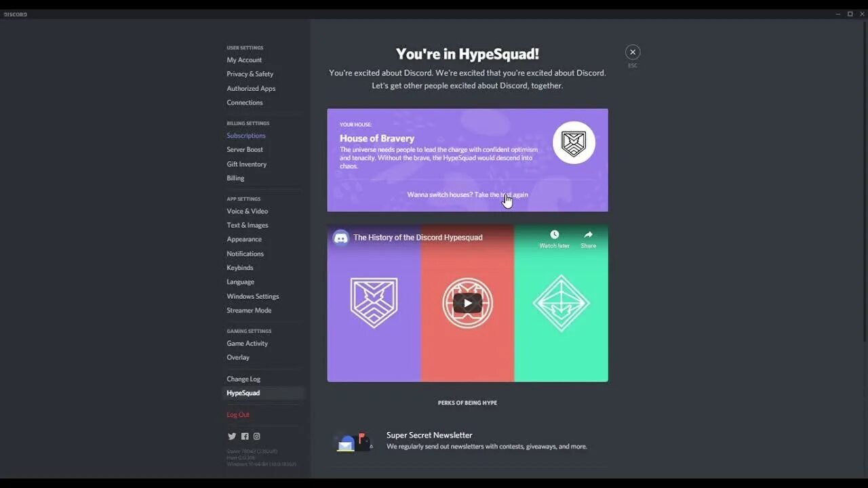Open Connections settings
Viewport: 868px width, 488px height.
pyautogui.click(x=244, y=102)
